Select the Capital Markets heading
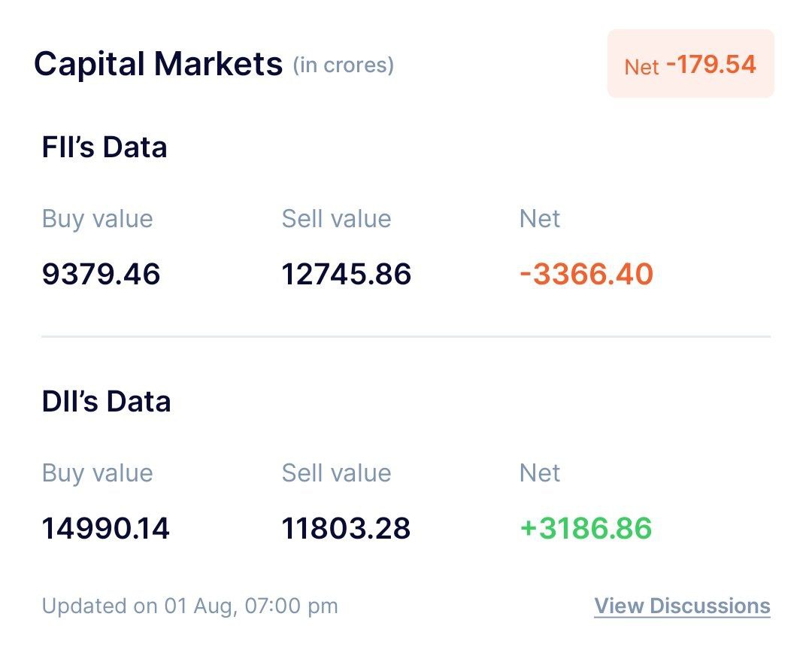The width and height of the screenshot is (812, 650). coord(159,64)
